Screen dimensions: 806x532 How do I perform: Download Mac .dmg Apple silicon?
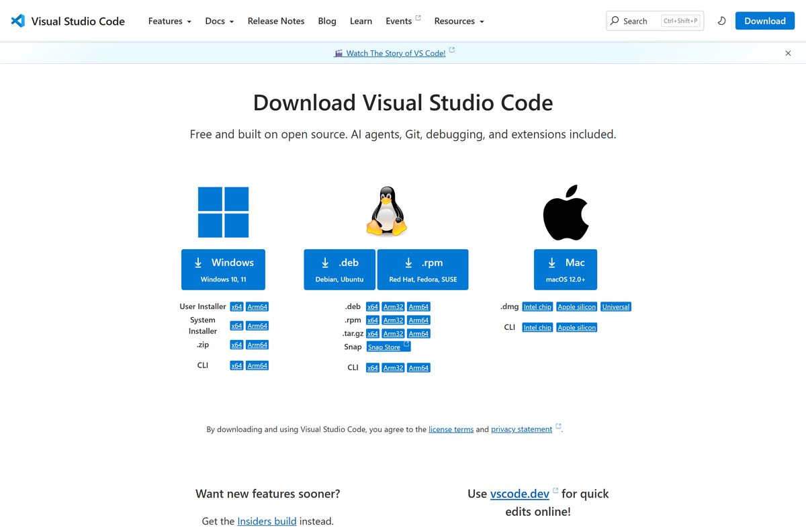coord(577,307)
